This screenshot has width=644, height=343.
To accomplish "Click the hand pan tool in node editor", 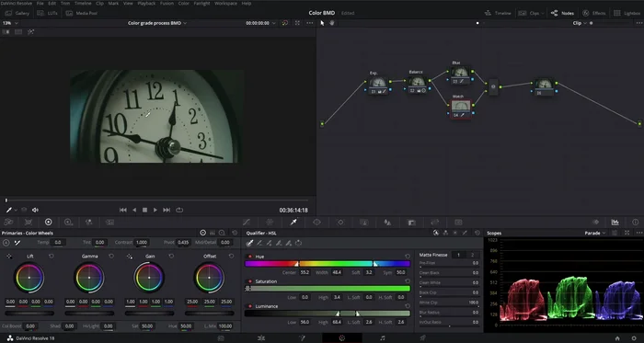I will click(x=332, y=23).
